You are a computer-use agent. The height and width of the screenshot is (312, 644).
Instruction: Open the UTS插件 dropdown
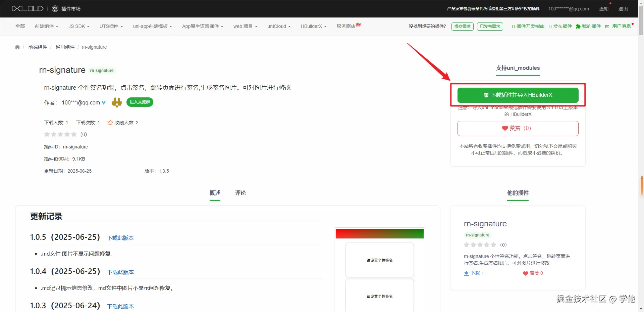tap(111, 26)
